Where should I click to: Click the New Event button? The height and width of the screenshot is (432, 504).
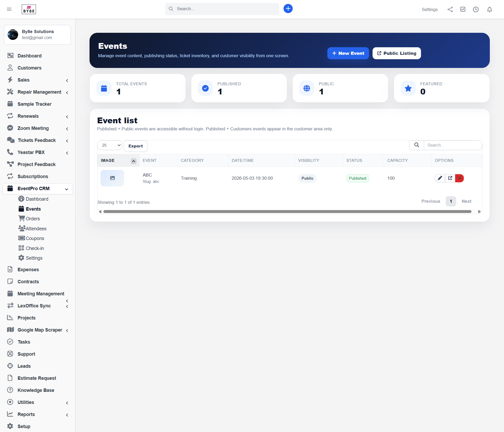pyautogui.click(x=348, y=53)
